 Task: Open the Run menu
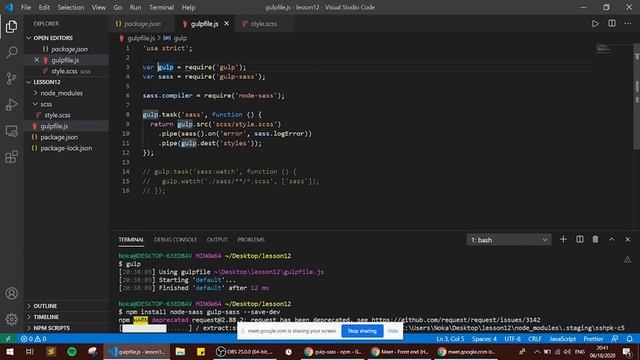pos(135,7)
